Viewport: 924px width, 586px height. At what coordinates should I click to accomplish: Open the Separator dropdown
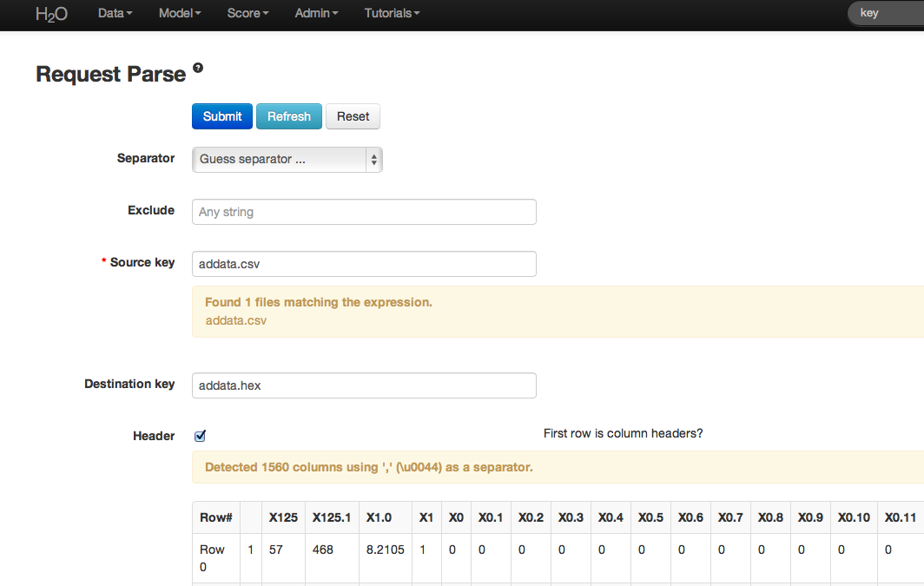[287, 160]
